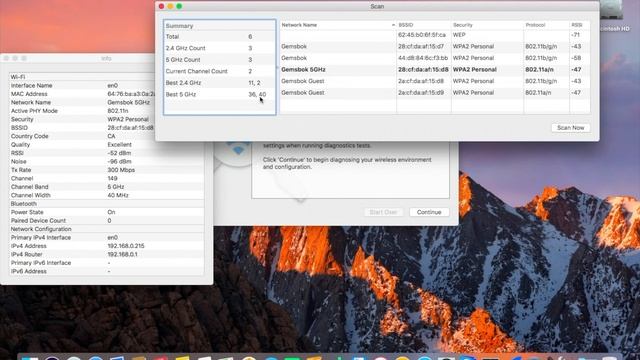Select the Total row in Summary

coord(220,37)
